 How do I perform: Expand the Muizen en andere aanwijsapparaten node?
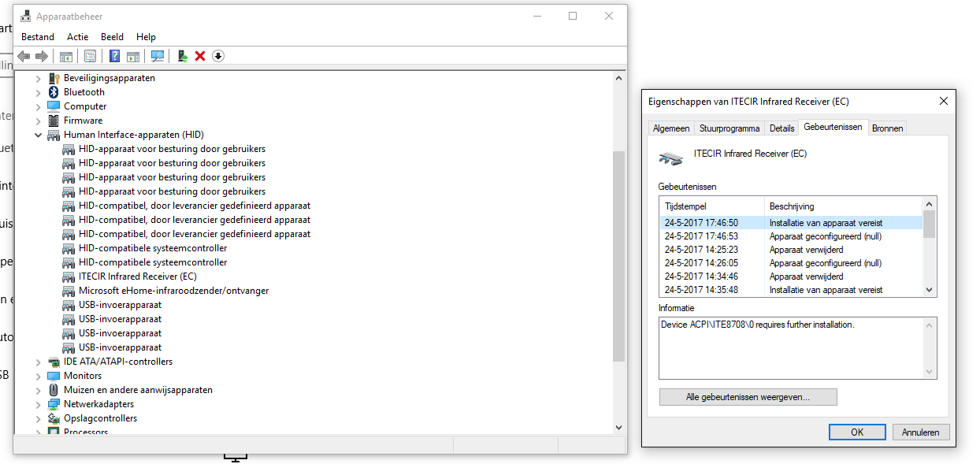click(x=38, y=390)
